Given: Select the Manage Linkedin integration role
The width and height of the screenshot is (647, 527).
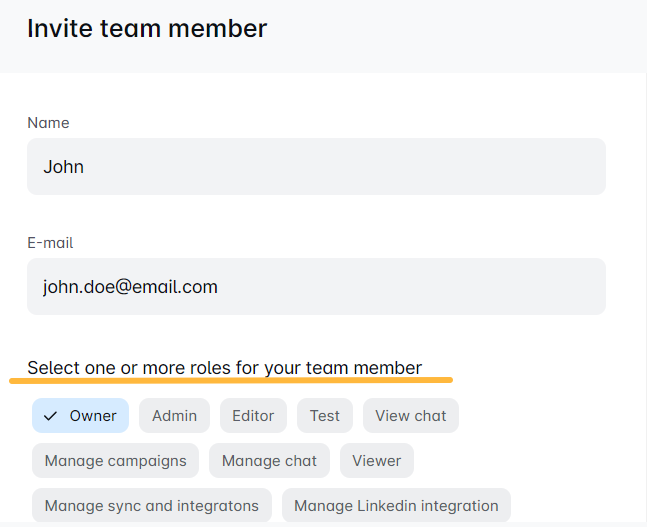Looking at the screenshot, I should (396, 505).
